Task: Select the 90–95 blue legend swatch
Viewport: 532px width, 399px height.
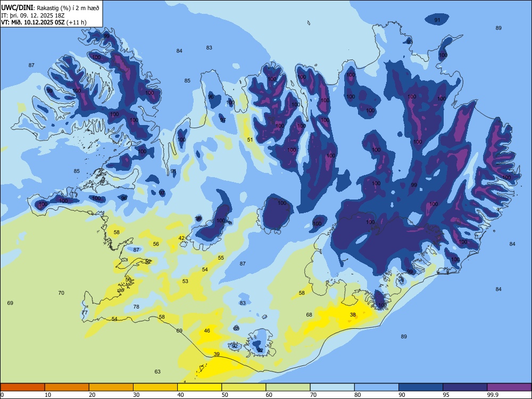Action: coord(421,387)
